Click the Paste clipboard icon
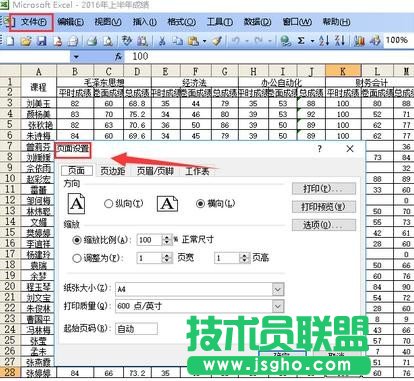 [194, 41]
